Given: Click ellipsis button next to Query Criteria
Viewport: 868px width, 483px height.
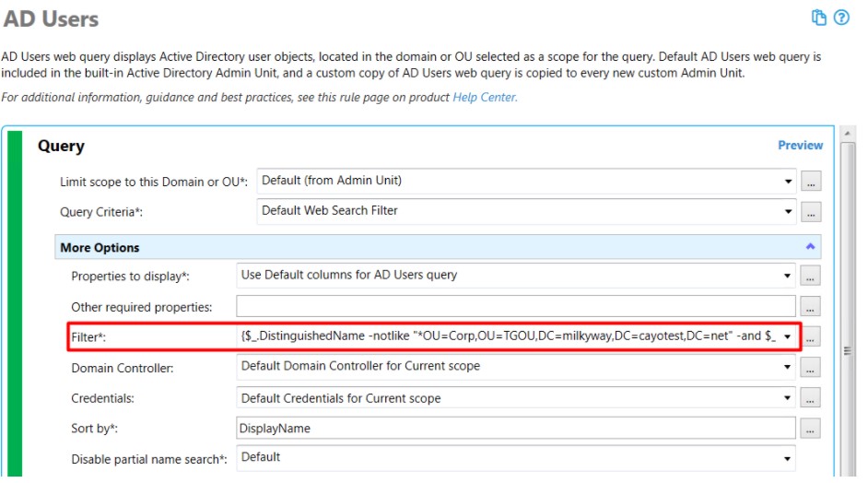Looking at the screenshot, I should pos(811,212).
